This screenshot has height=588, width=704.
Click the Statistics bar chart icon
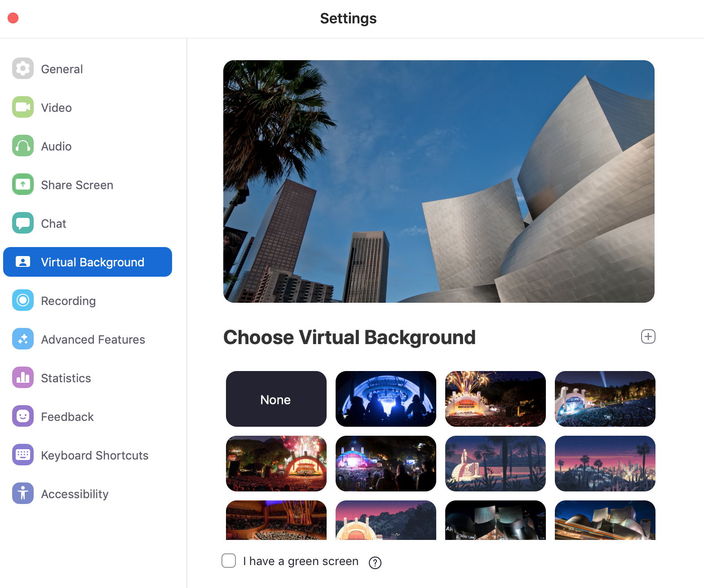23,377
